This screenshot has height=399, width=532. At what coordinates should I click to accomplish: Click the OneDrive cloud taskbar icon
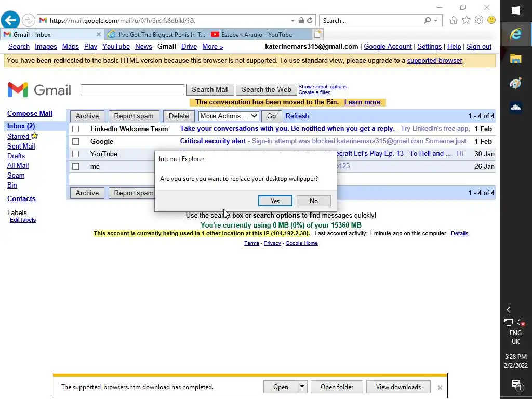(x=516, y=108)
